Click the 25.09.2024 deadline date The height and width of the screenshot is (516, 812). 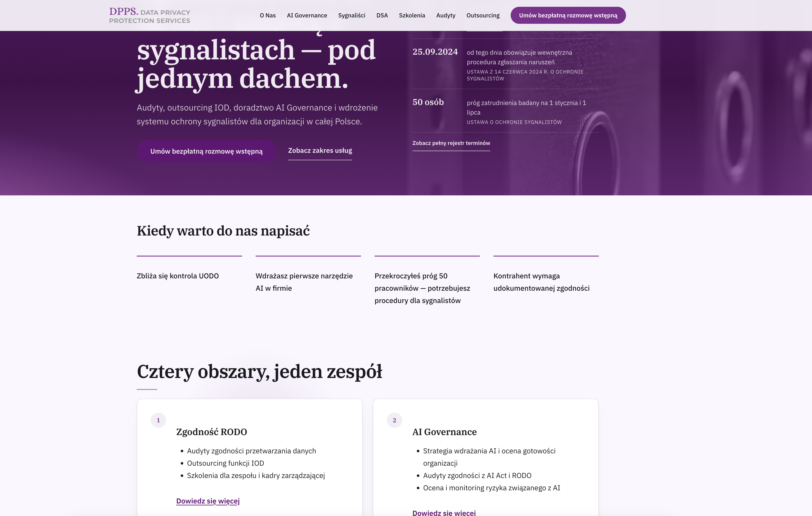click(435, 52)
